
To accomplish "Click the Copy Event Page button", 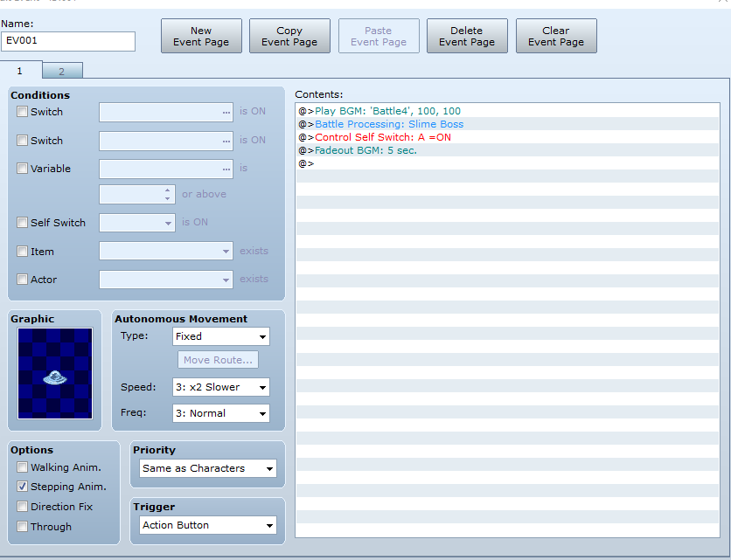I will (289, 36).
